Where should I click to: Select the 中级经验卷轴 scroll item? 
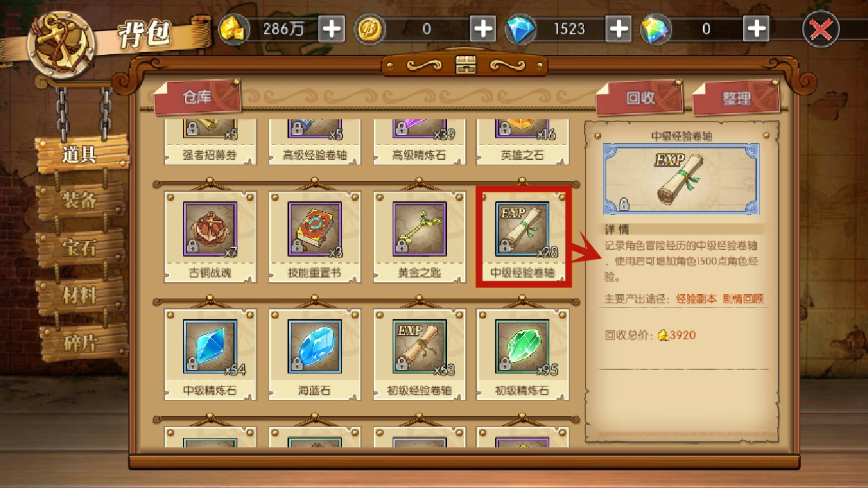[523, 228]
